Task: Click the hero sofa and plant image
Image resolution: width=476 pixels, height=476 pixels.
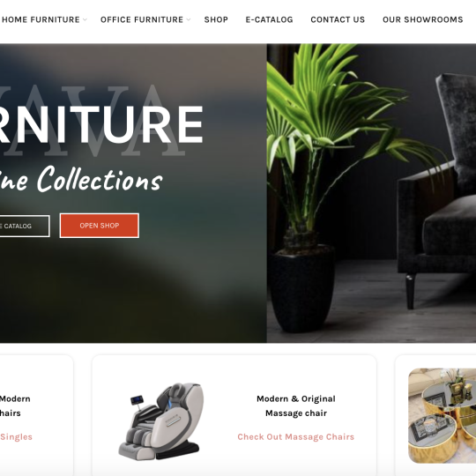Action: 371,193
